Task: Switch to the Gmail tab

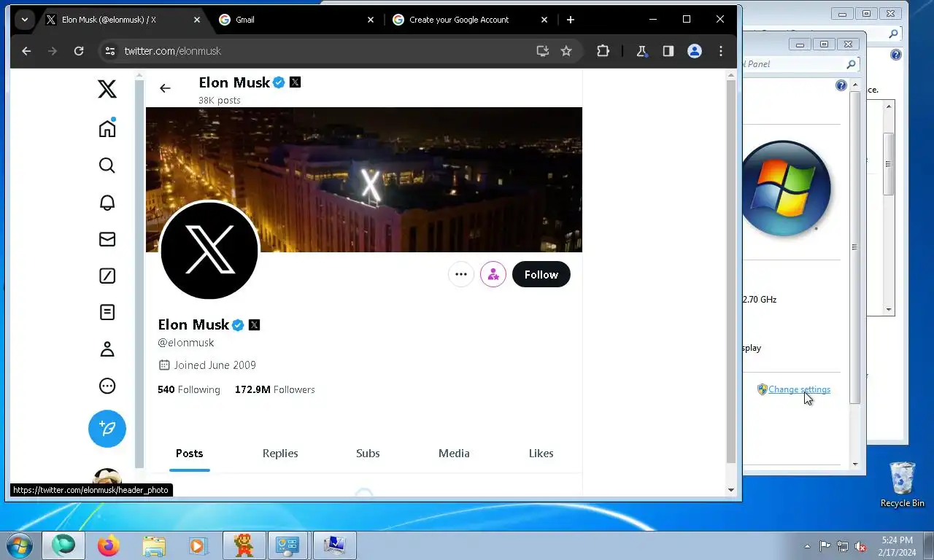Action: point(296,20)
